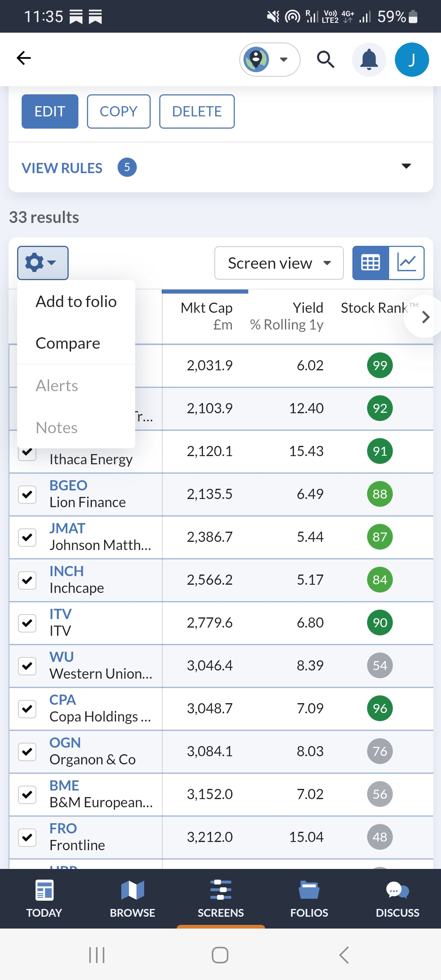
Task: Uncheck the JMAT Johnson Matthey checkbox
Action: (x=27, y=537)
